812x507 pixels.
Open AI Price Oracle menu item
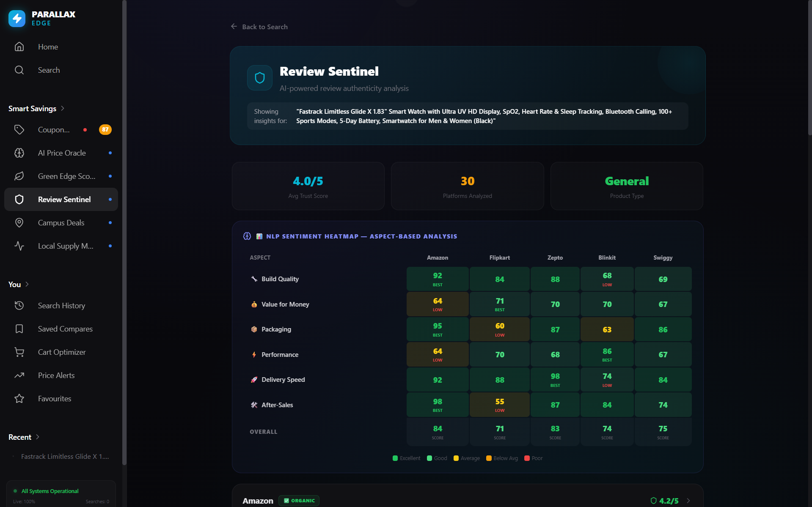pos(61,153)
